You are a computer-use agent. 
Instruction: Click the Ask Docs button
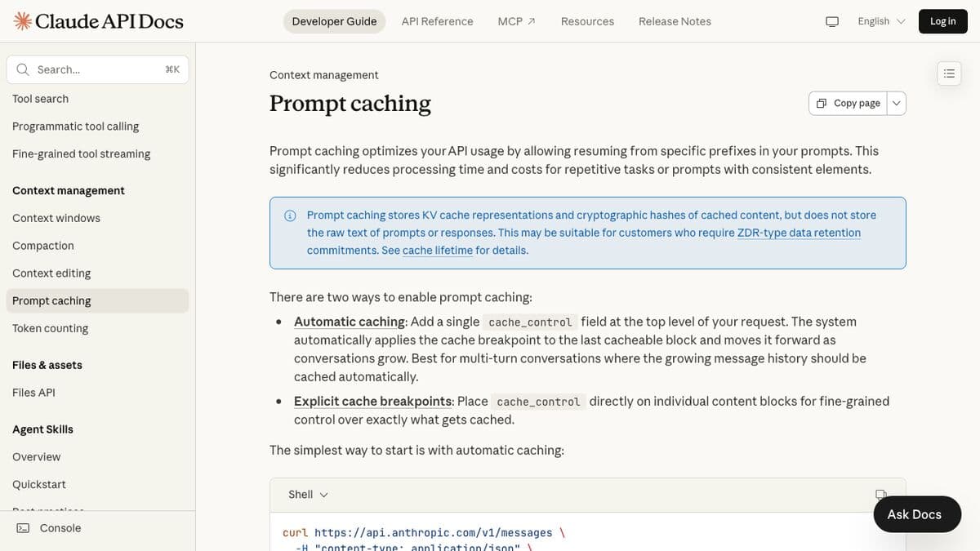tap(915, 514)
